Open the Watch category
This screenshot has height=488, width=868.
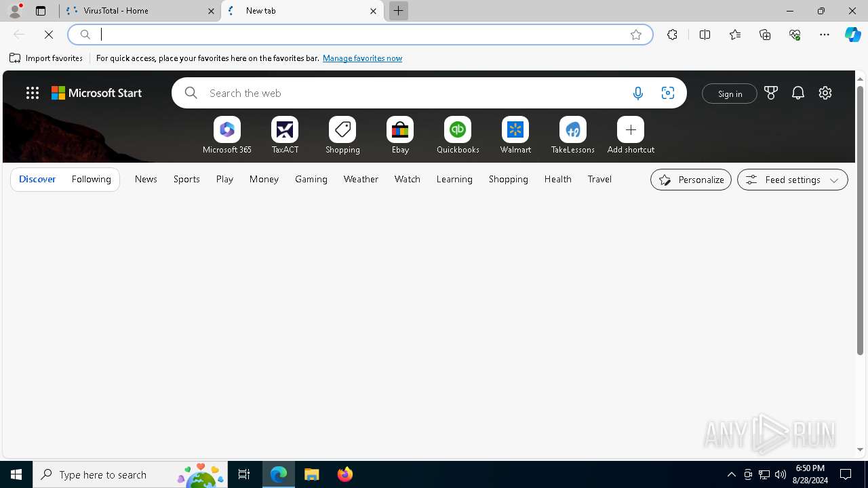coord(408,179)
